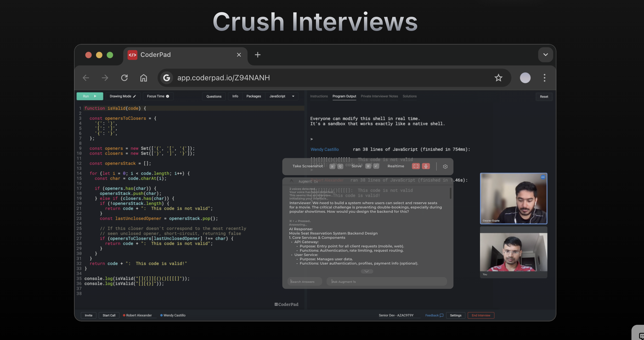This screenshot has width=644, height=340.
Task: Expand the AI response with the chevron
Action: coord(367,271)
